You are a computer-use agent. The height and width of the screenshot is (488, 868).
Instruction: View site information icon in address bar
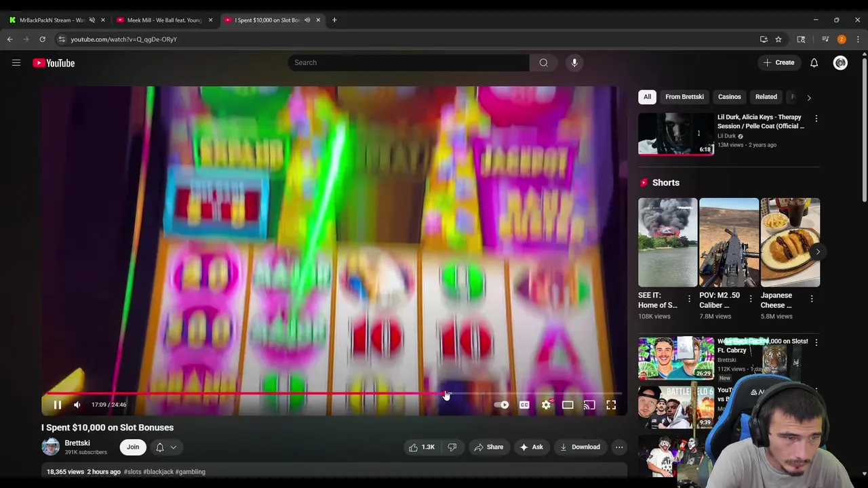pos(62,39)
